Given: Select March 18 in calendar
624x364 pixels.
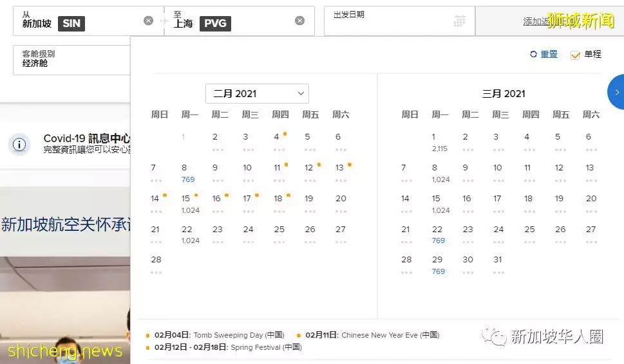Looking at the screenshot, I should coord(529,204).
